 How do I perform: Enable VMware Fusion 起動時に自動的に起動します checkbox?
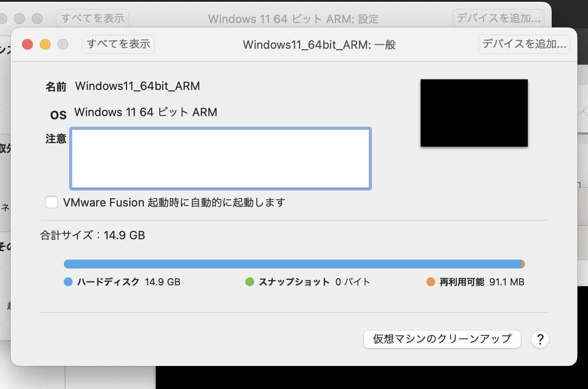51,202
